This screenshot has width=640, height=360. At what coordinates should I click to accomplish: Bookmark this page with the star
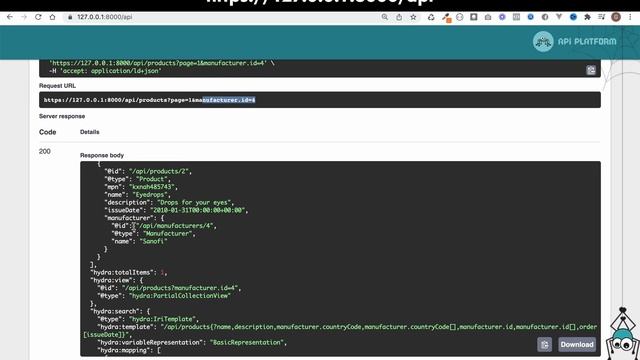click(413, 17)
